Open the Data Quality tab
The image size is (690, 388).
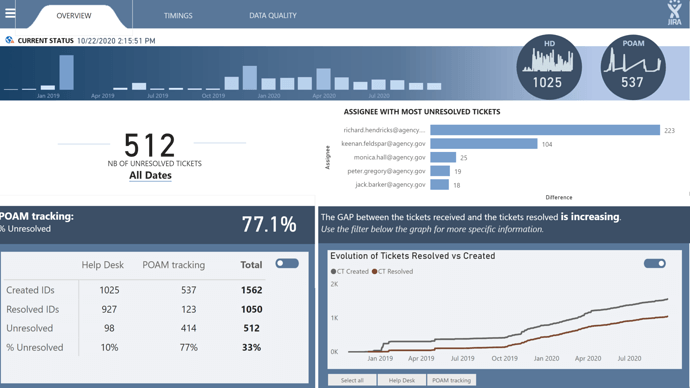point(273,15)
